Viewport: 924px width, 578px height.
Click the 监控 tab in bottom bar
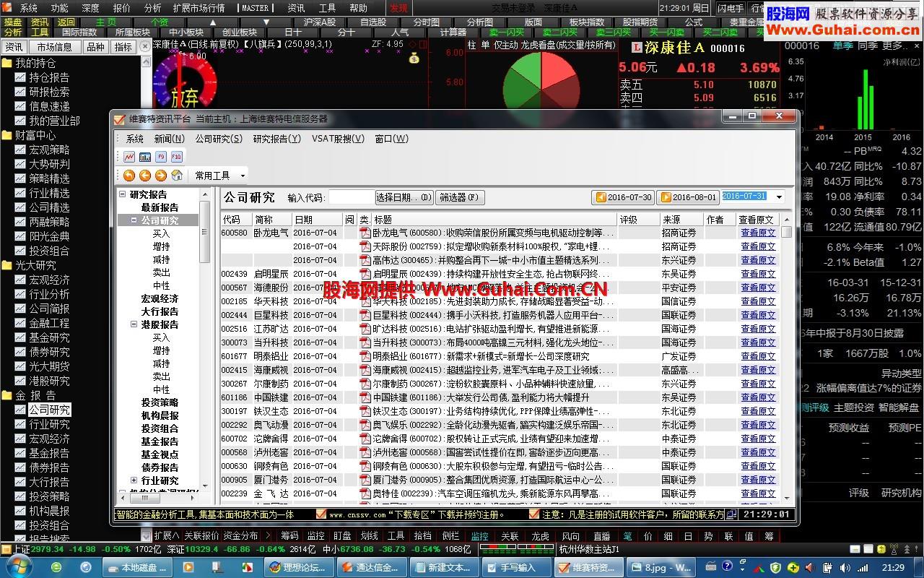tap(479, 536)
